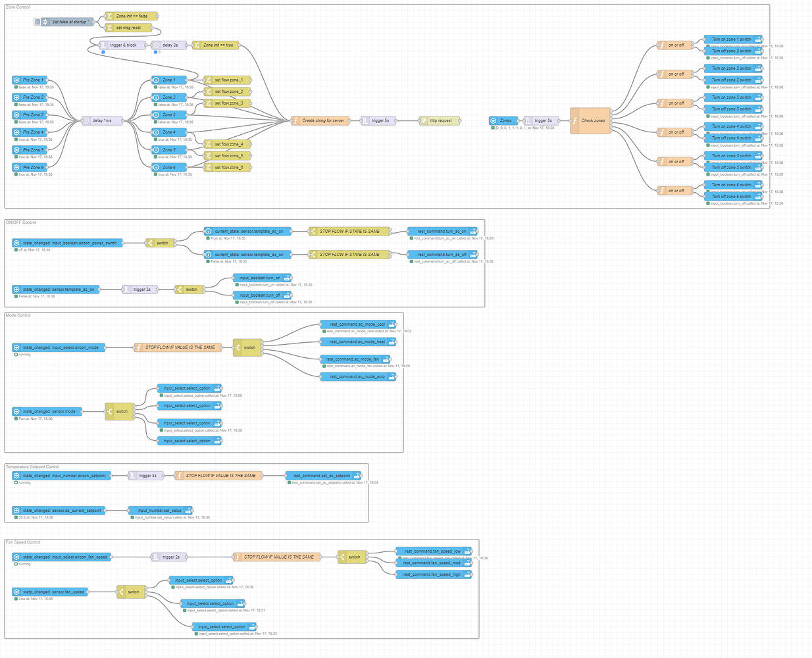Click the function icon on Check zones node

pyautogui.click(x=575, y=120)
